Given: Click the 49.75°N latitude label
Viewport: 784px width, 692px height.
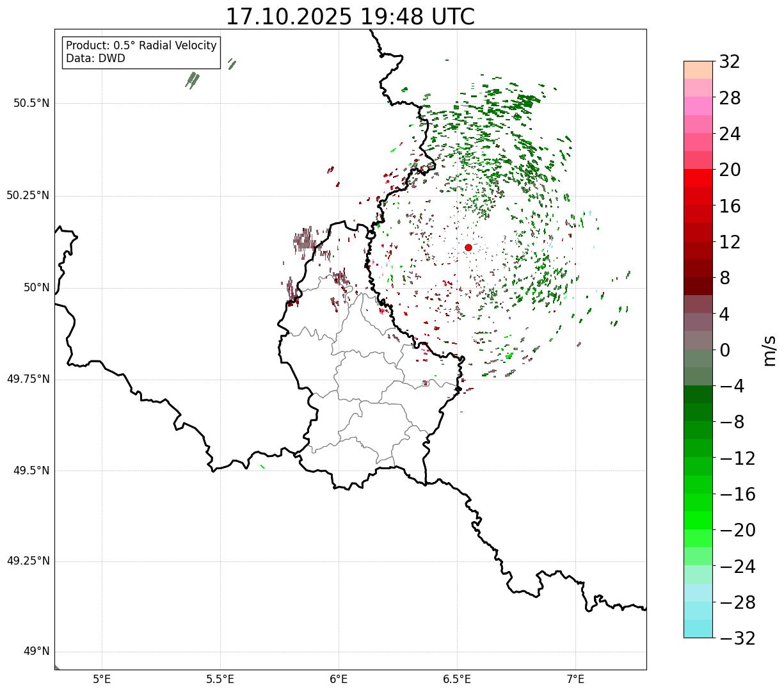Looking at the screenshot, I should (x=28, y=379).
